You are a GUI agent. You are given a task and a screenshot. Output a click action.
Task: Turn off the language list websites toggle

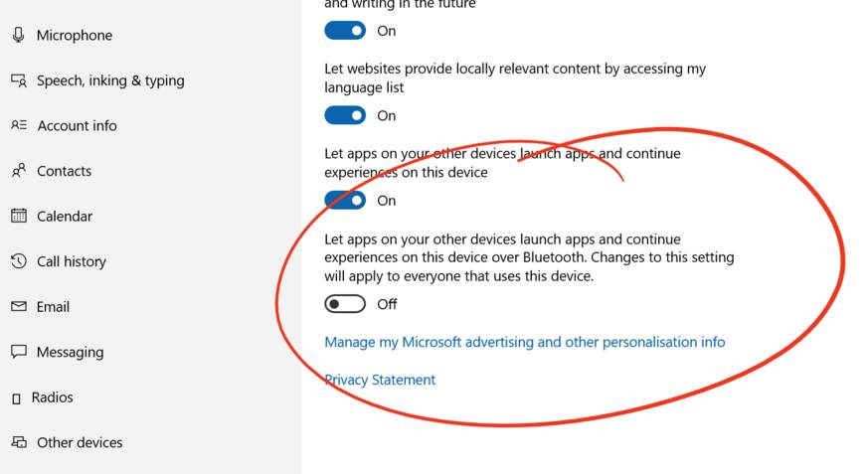coord(345,115)
